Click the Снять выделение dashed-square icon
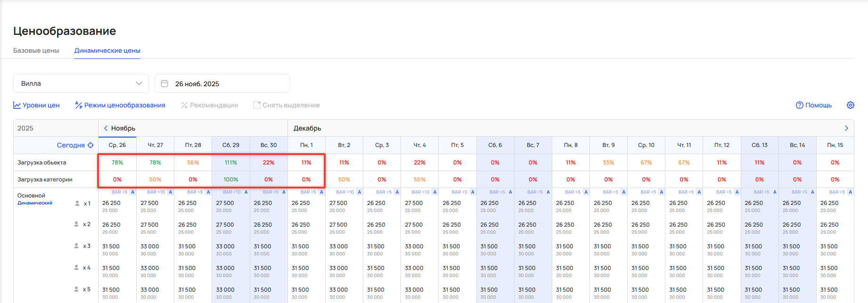 tap(256, 105)
